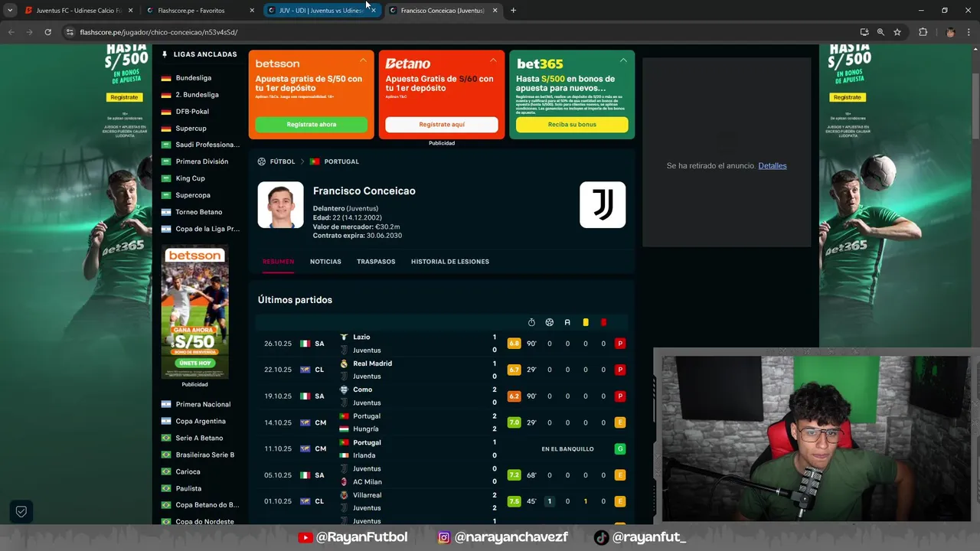Click the 6.7 rating on Real Madrid row
The height and width of the screenshot is (551, 980).
[514, 370]
